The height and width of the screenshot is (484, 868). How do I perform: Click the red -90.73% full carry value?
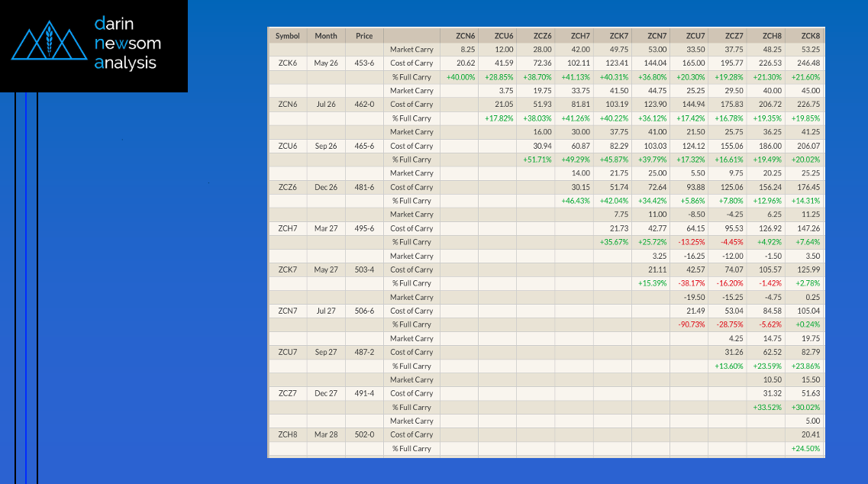[691, 324]
